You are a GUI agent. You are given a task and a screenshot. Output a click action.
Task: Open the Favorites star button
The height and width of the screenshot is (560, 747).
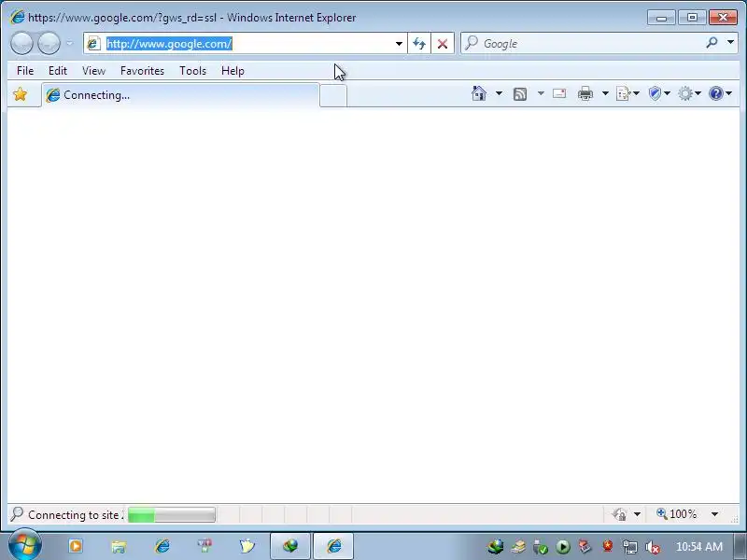point(21,94)
